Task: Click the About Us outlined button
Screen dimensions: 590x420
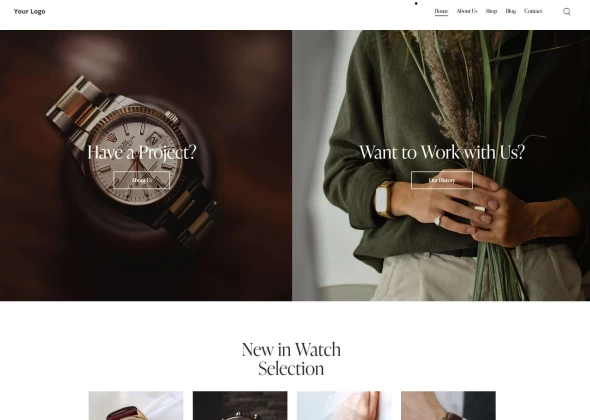Action: [x=141, y=180]
